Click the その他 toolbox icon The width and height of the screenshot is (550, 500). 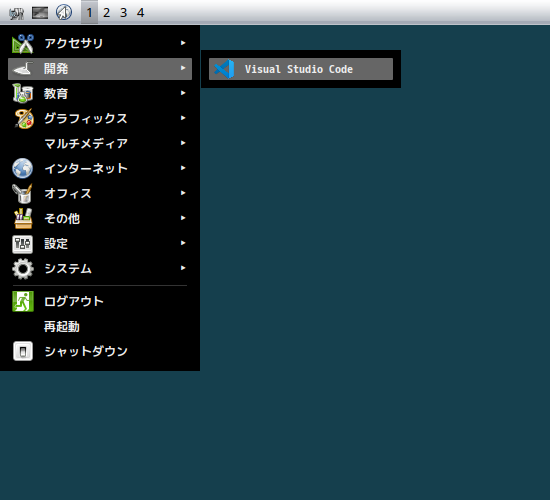pos(23,218)
